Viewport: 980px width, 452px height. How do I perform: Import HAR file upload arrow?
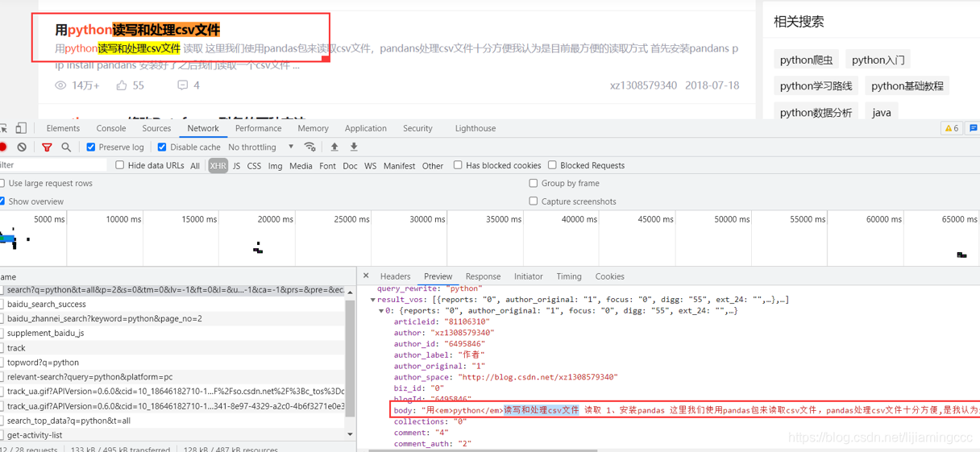click(334, 147)
